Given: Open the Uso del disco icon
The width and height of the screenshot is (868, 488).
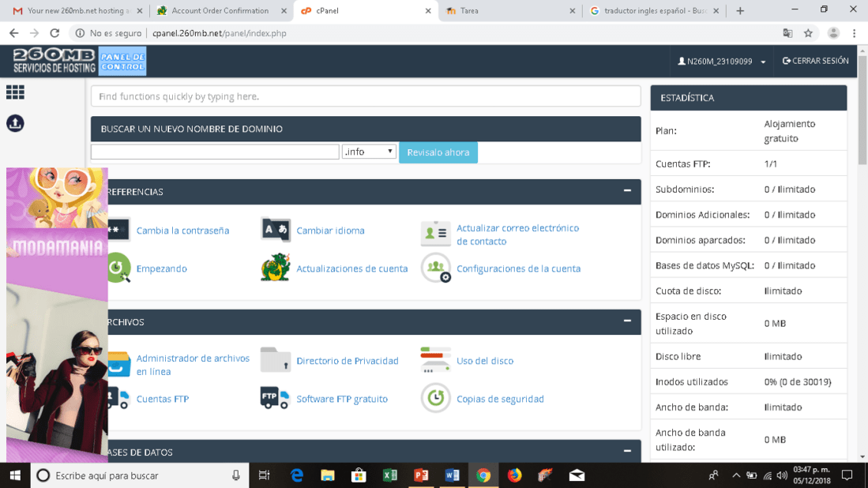Looking at the screenshot, I should tap(435, 360).
